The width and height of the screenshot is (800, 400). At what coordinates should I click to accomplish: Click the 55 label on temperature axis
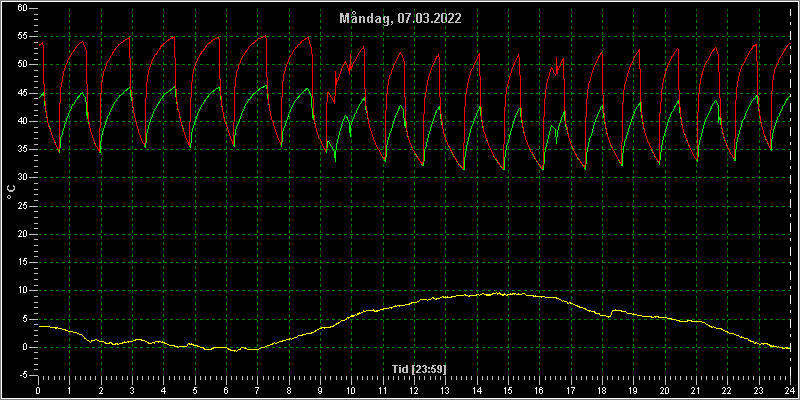(x=22, y=37)
